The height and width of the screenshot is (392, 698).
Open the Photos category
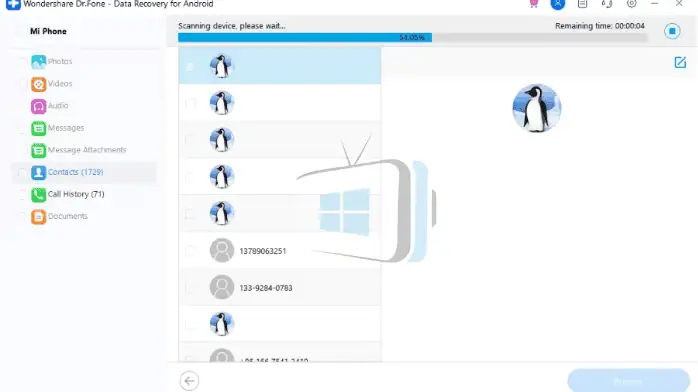60,61
